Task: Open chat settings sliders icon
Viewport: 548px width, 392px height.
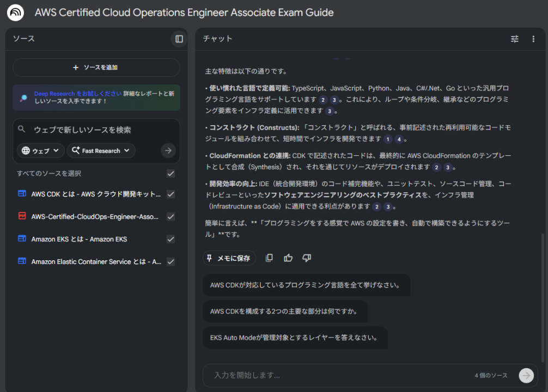Action: pos(515,39)
